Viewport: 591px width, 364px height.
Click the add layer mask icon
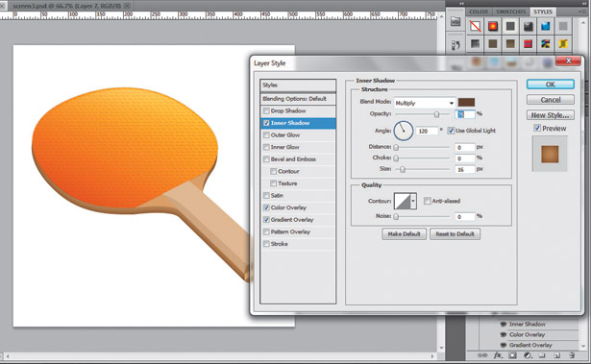[x=512, y=355]
